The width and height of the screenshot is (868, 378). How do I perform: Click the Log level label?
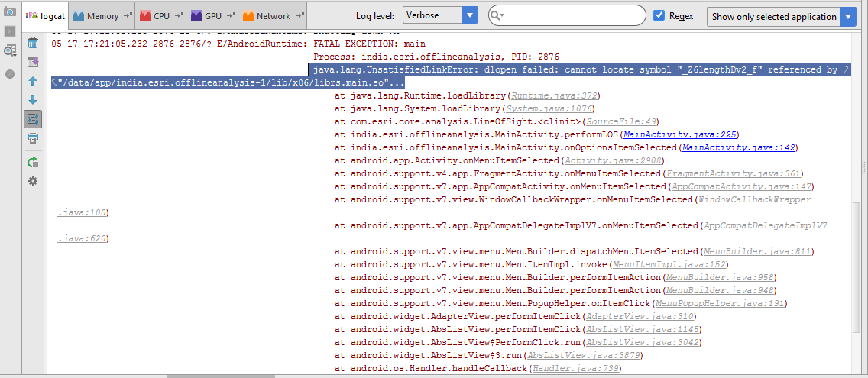[375, 16]
